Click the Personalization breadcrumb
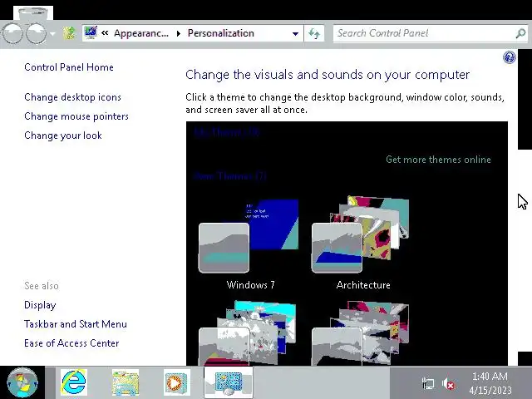The image size is (532, 399). pyautogui.click(x=221, y=33)
